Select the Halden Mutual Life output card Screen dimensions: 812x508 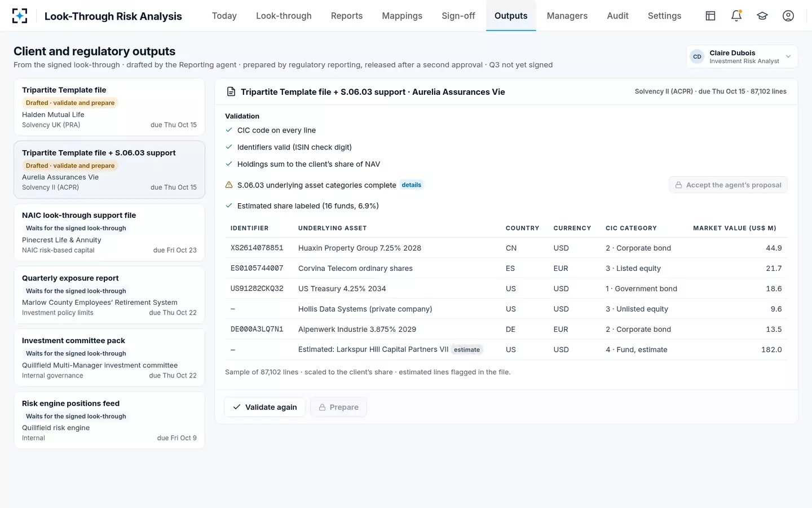[109, 107]
